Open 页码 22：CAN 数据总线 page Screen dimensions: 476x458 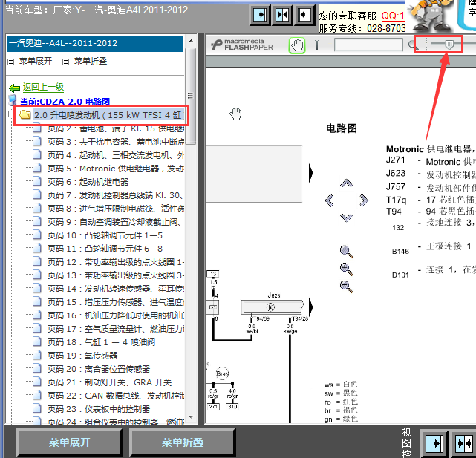coord(117,396)
